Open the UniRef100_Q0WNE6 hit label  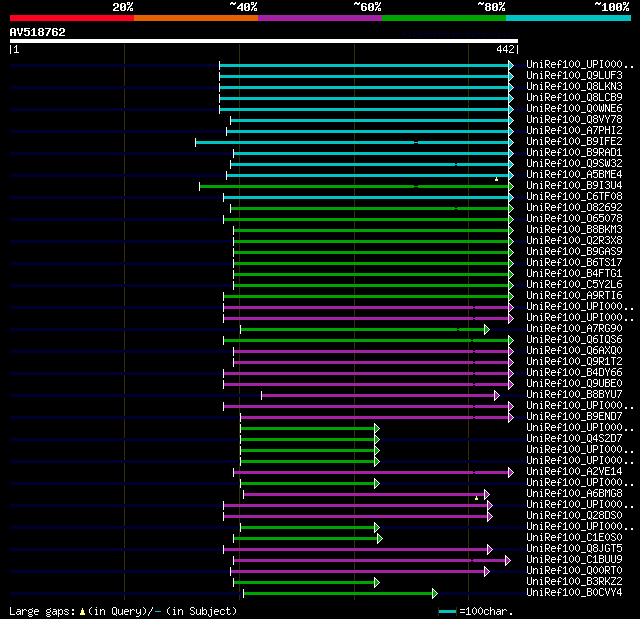click(574, 109)
